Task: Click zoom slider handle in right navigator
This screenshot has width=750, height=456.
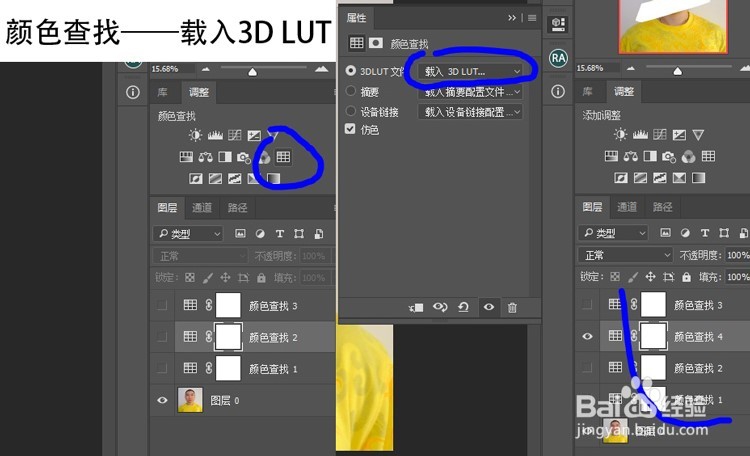Action: 677,71
